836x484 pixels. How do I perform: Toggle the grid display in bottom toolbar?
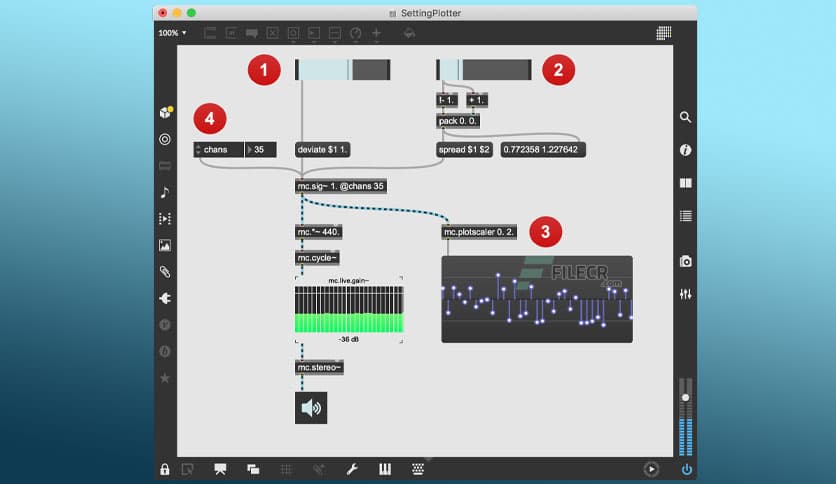pos(286,469)
